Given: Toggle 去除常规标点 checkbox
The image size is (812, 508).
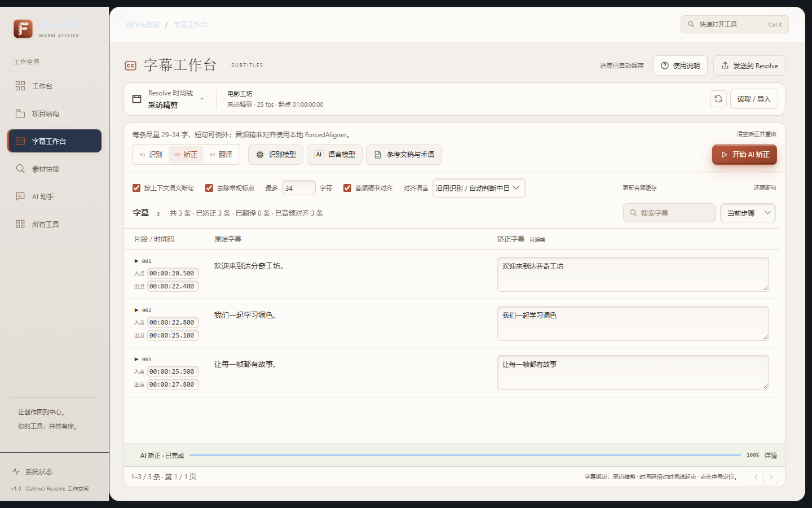Looking at the screenshot, I should (x=209, y=188).
